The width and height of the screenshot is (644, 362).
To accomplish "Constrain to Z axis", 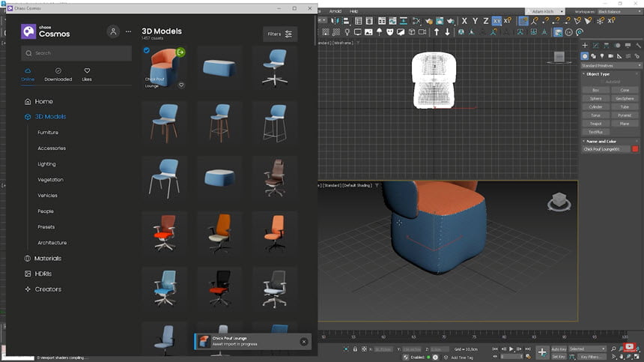I will (x=485, y=21).
